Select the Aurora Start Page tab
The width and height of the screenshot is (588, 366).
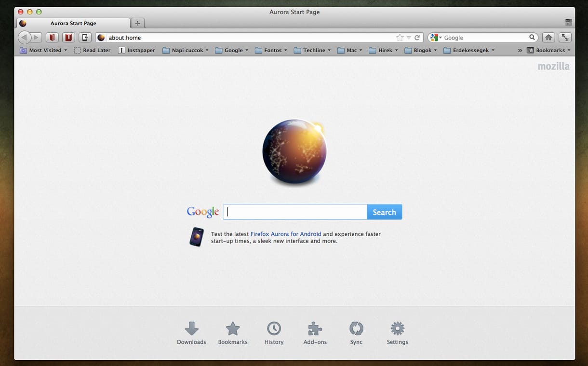(73, 23)
